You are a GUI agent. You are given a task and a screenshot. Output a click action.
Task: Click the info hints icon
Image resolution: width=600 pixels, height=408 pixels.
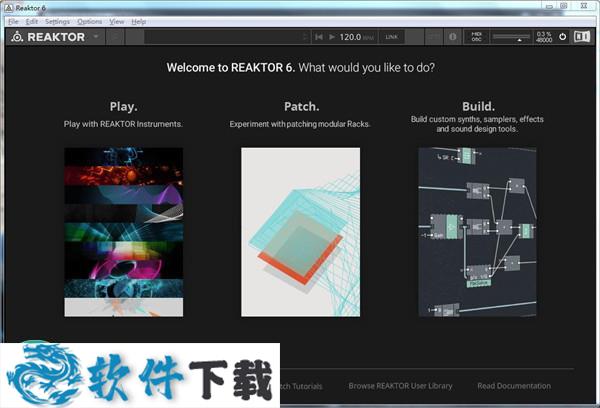(x=453, y=37)
